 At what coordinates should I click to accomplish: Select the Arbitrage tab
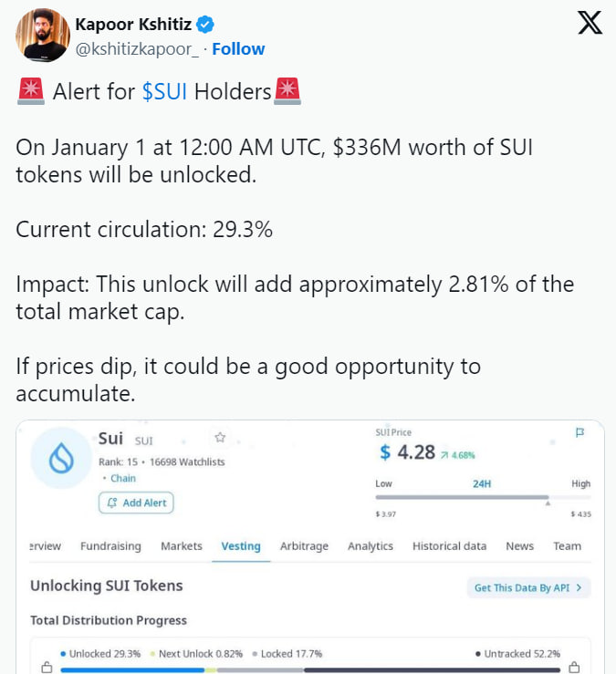point(303,546)
